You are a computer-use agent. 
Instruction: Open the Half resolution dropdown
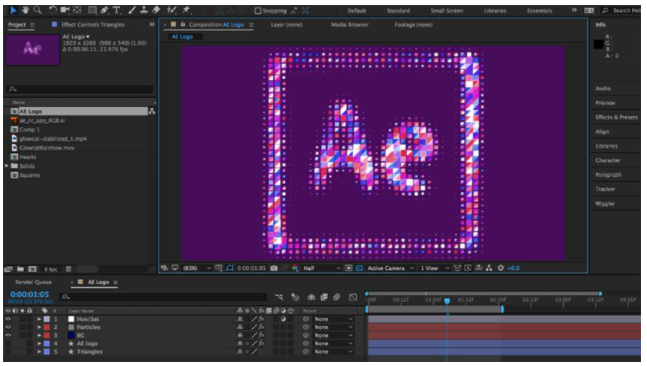click(x=321, y=268)
